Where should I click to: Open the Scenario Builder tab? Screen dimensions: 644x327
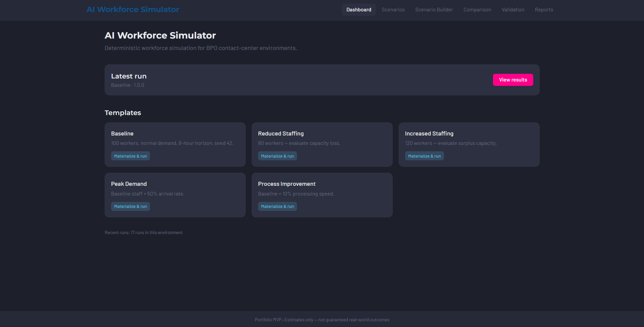point(434,10)
